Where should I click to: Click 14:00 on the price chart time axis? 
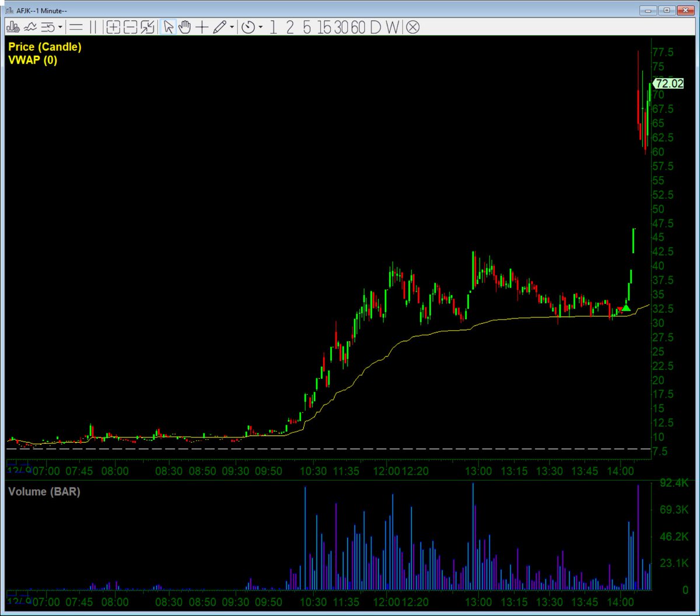pyautogui.click(x=621, y=470)
